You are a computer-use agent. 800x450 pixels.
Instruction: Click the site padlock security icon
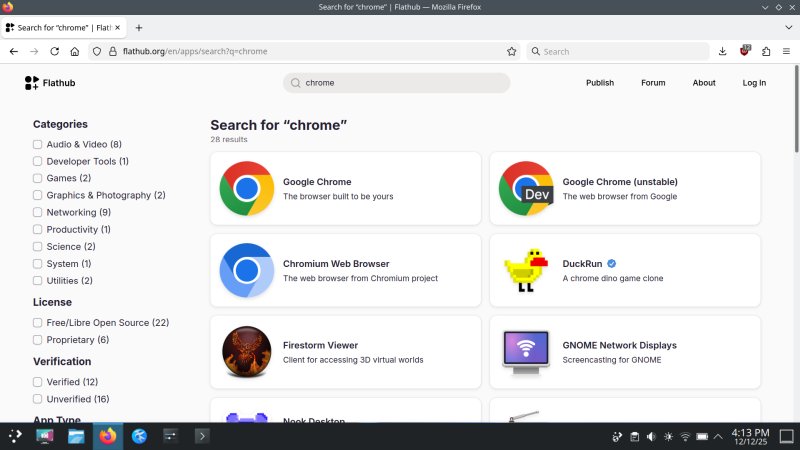(113, 52)
